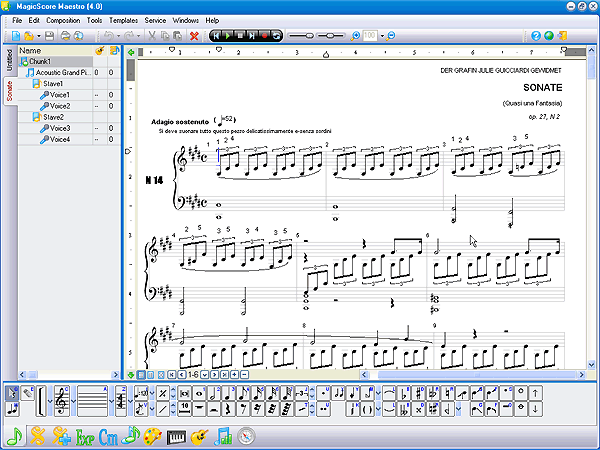Click the New document icon
The image size is (600, 450).
click(x=16, y=36)
